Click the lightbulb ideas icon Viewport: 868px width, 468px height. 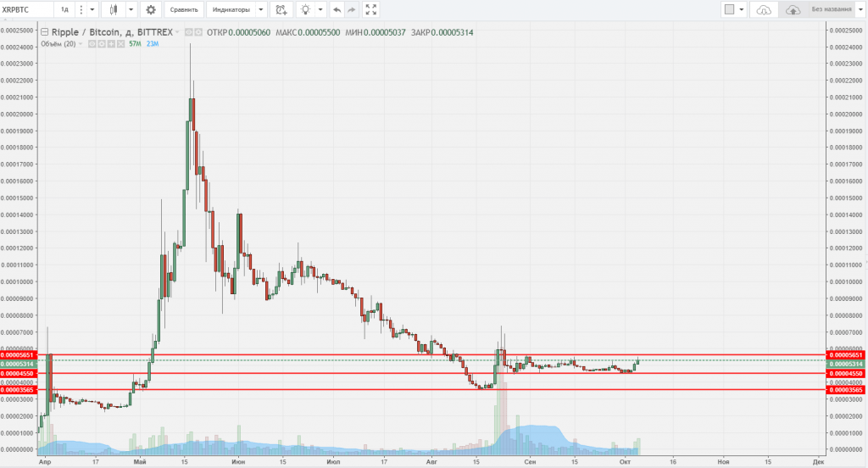[305, 10]
